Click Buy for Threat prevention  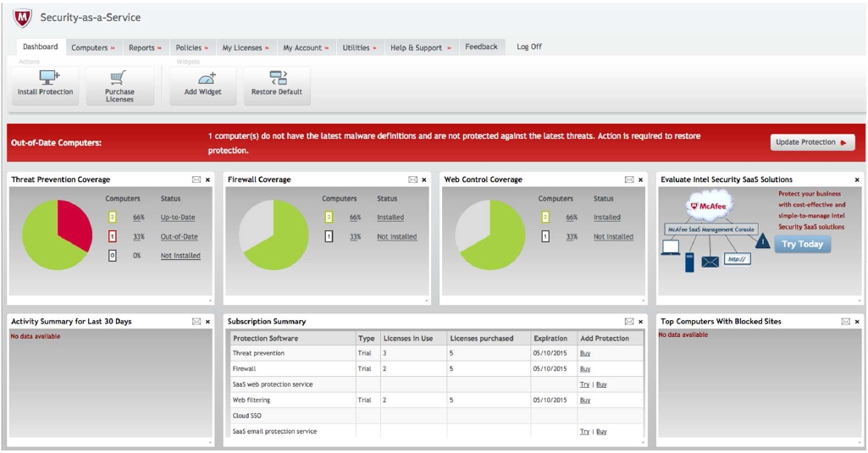pyautogui.click(x=585, y=353)
